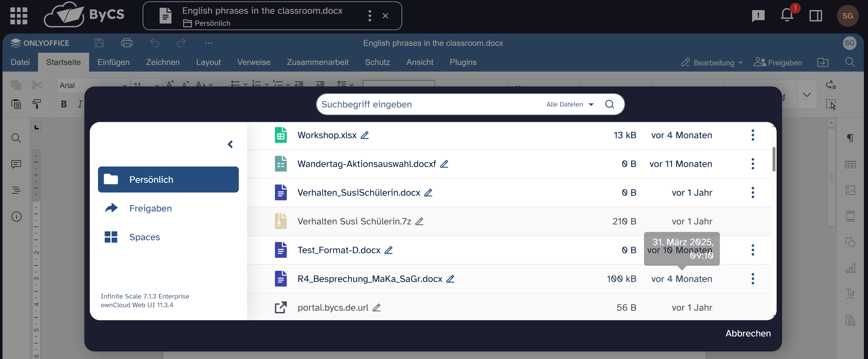Click the Freigeben share button

coord(778,63)
